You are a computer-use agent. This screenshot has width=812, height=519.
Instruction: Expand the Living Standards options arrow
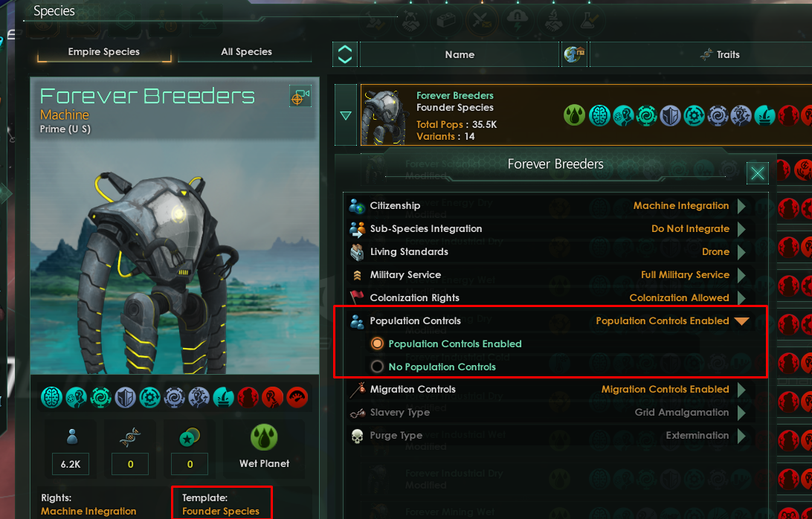741,252
